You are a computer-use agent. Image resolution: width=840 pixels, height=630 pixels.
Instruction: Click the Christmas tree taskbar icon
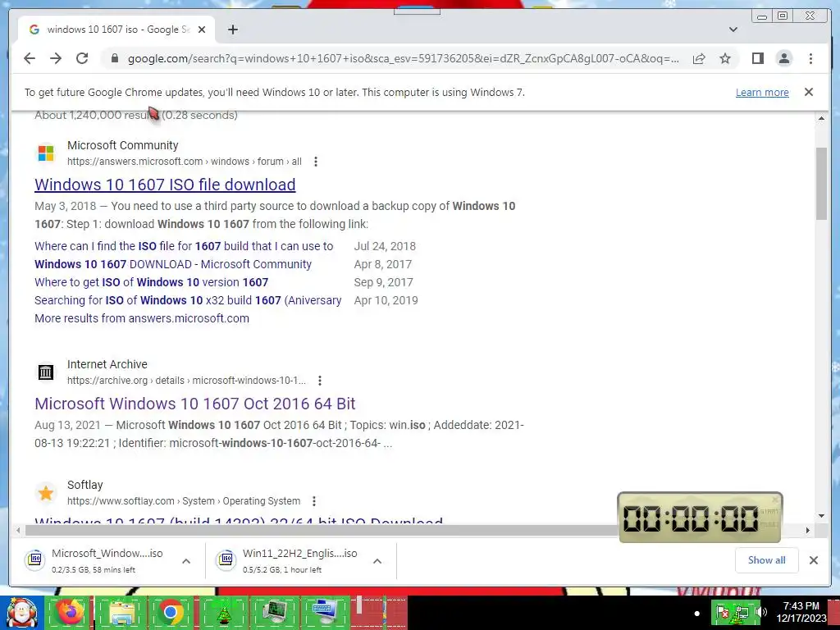(223, 612)
